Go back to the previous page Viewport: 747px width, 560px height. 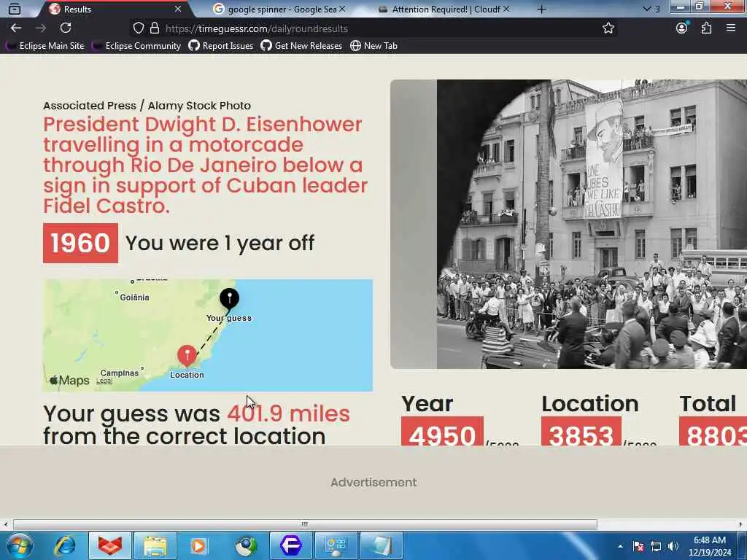tap(16, 28)
